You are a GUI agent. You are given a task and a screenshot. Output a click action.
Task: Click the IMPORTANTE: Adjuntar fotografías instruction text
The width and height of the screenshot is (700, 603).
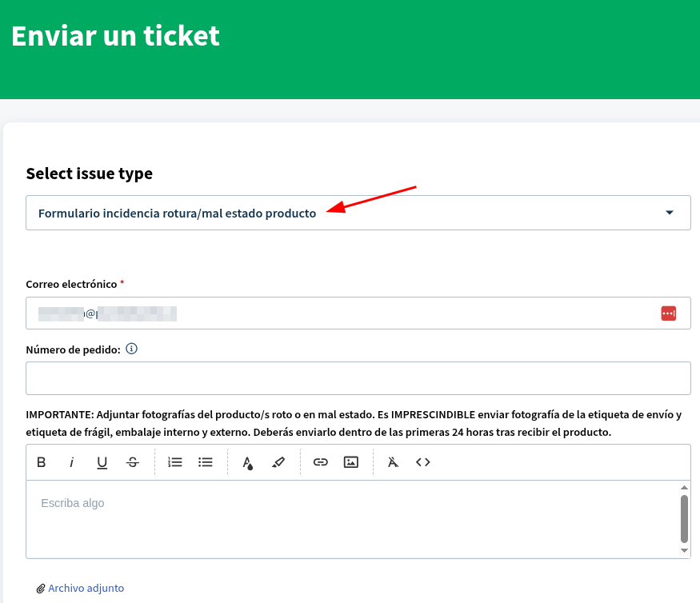(x=354, y=423)
